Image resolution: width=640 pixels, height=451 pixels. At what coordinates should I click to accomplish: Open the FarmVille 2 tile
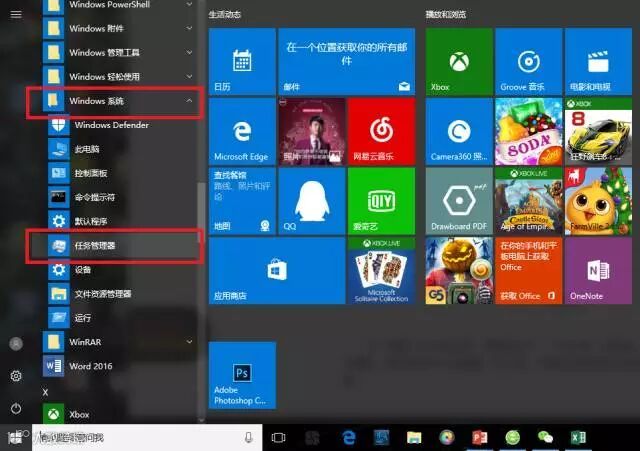pos(598,201)
